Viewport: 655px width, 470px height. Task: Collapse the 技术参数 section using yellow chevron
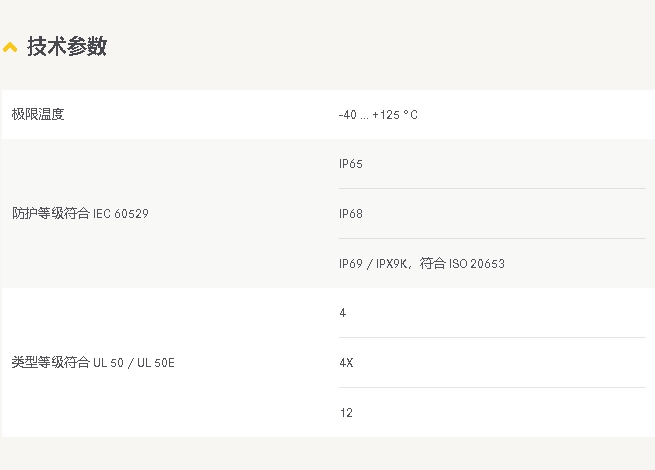(x=10, y=47)
